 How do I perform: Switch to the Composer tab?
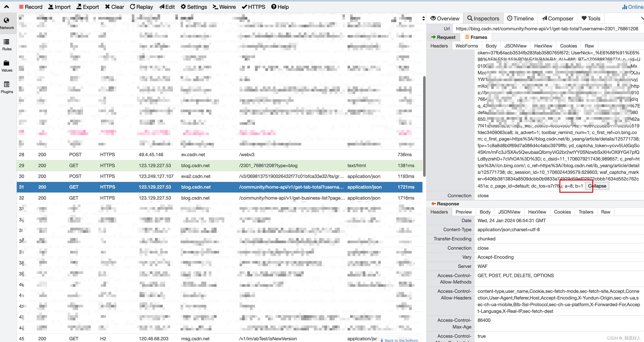tap(557, 18)
